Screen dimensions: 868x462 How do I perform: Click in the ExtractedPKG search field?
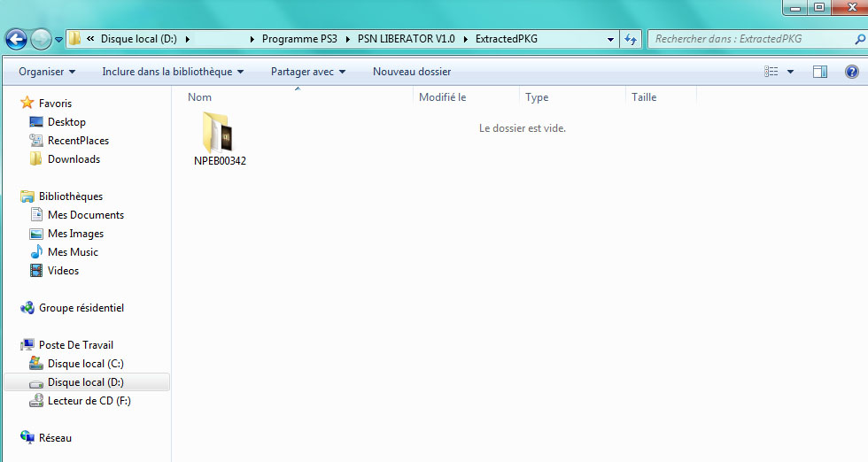pos(748,40)
